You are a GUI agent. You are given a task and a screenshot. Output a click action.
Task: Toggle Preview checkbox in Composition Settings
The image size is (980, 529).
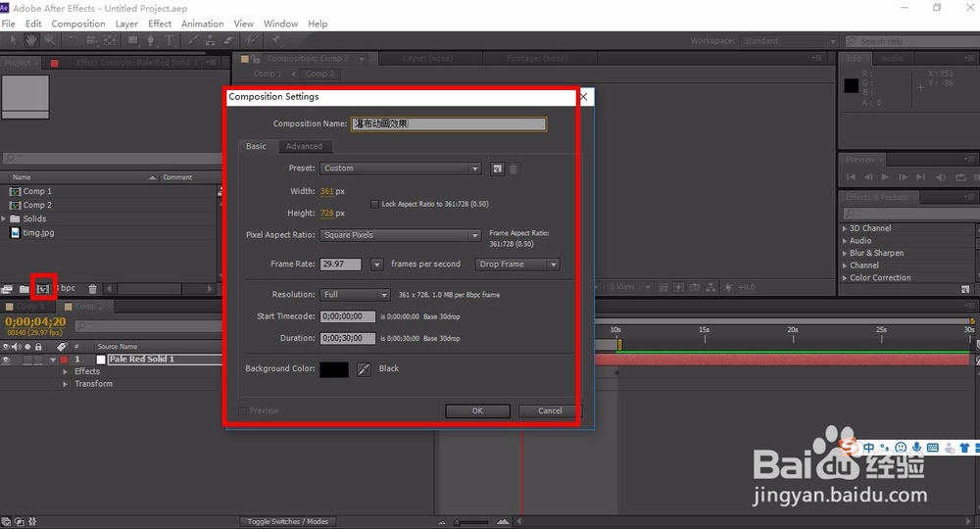242,411
